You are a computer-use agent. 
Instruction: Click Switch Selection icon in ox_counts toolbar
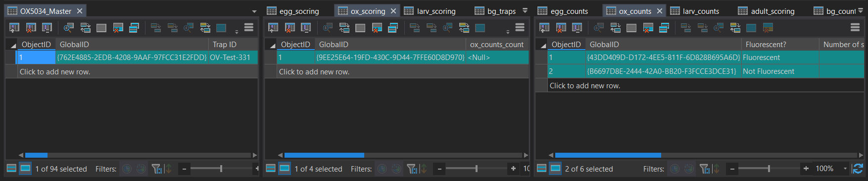[616, 28]
